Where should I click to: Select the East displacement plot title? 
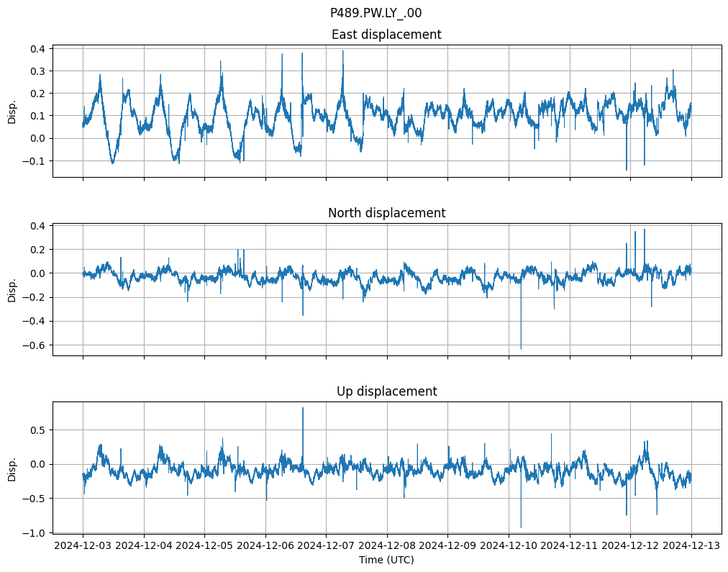(x=386, y=35)
